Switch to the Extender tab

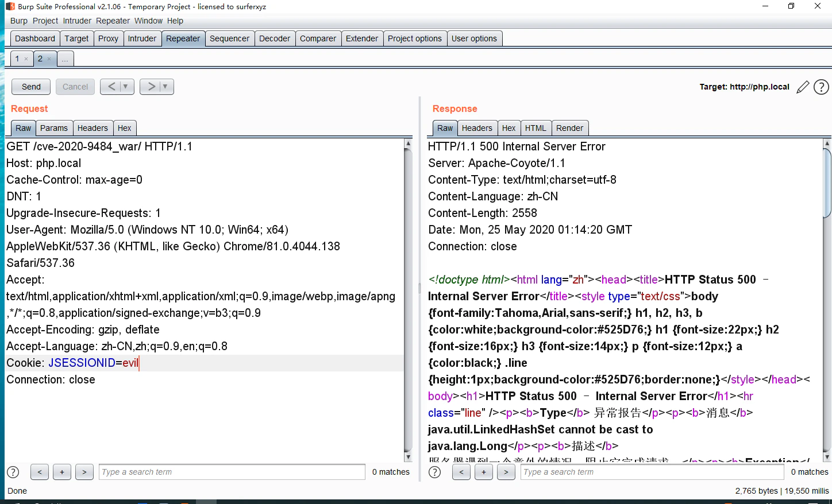click(x=362, y=38)
